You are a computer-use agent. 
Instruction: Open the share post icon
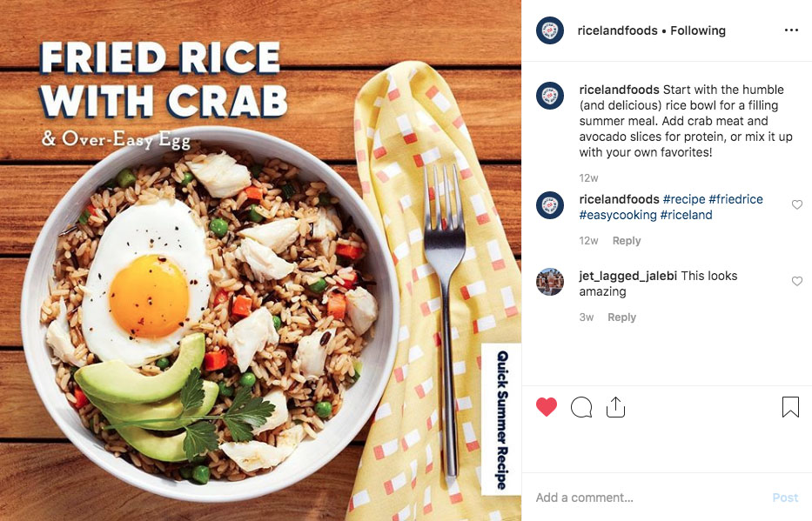[615, 407]
